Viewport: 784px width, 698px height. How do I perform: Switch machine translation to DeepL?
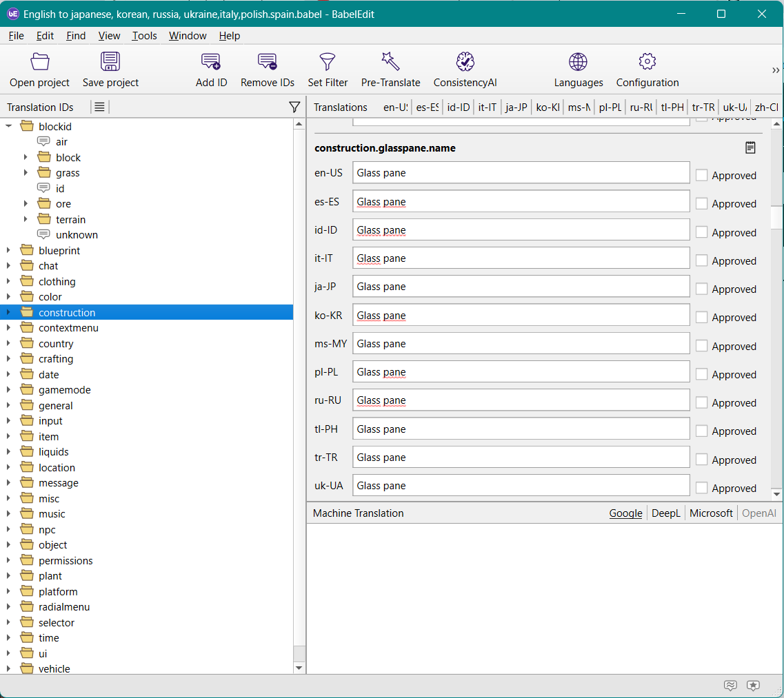[665, 513]
